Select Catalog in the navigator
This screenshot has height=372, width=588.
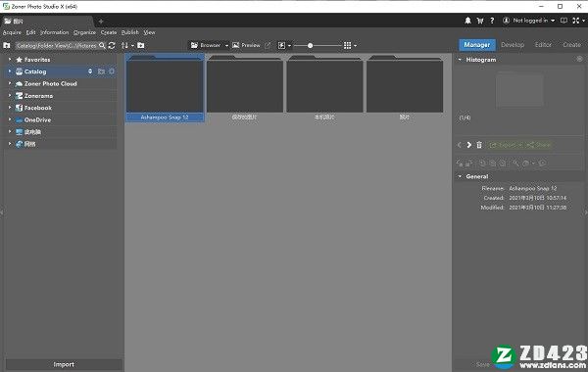(x=35, y=71)
